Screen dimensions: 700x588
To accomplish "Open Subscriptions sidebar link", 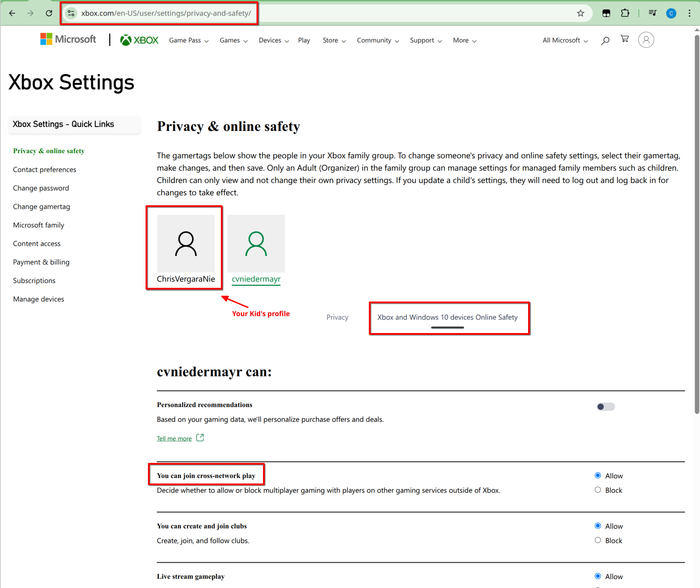I will [34, 280].
